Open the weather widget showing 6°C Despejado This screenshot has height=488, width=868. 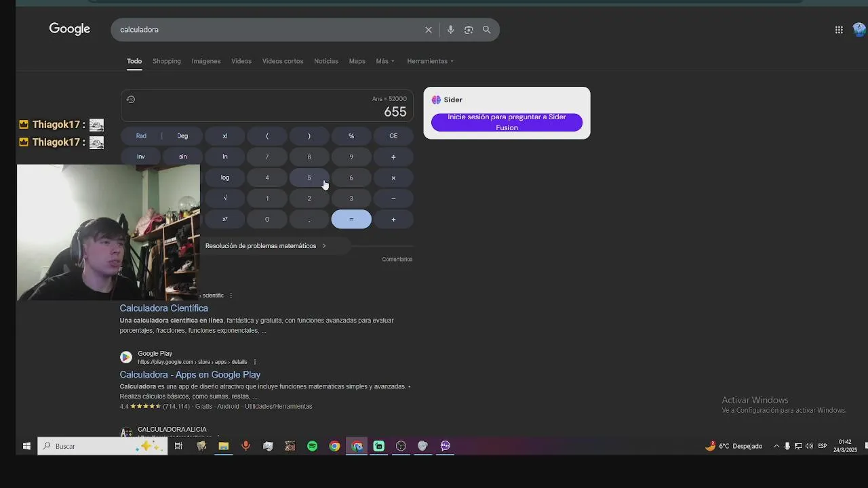click(734, 446)
